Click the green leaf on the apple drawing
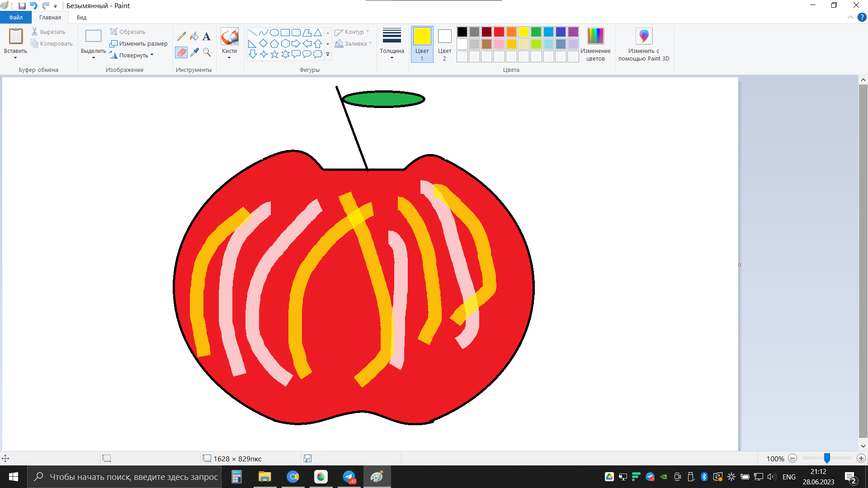Screen dimensions: 868x488 pyautogui.click(x=384, y=99)
